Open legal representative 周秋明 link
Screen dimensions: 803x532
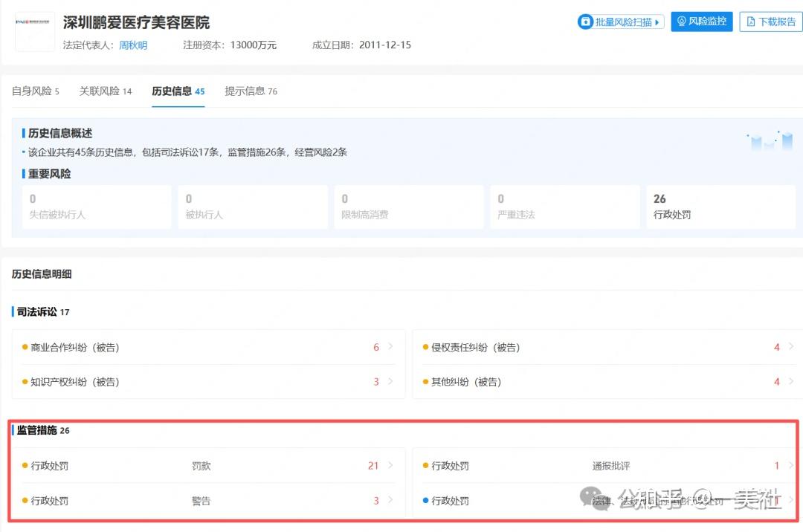click(133, 45)
